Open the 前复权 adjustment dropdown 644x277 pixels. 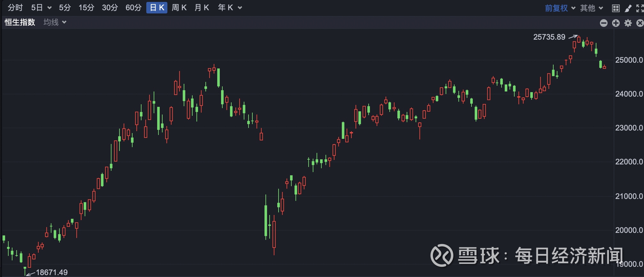click(x=560, y=8)
